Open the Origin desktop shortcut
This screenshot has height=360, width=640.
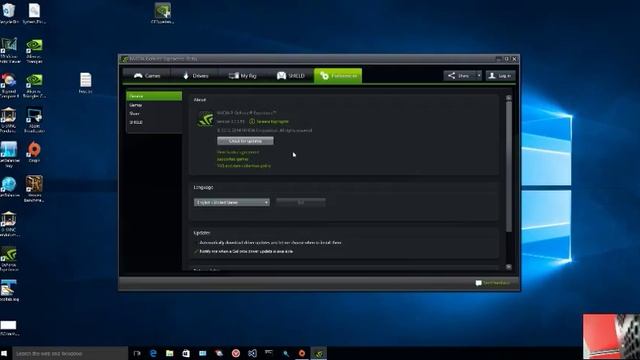tap(34, 152)
